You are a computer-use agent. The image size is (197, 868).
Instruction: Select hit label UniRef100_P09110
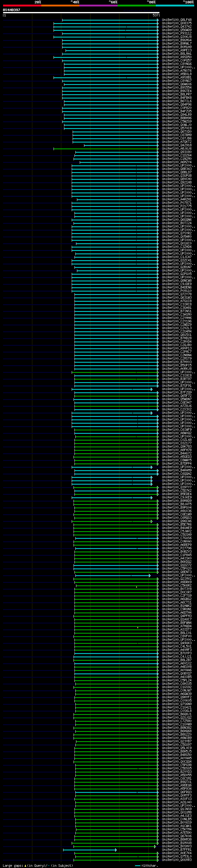point(176,291)
